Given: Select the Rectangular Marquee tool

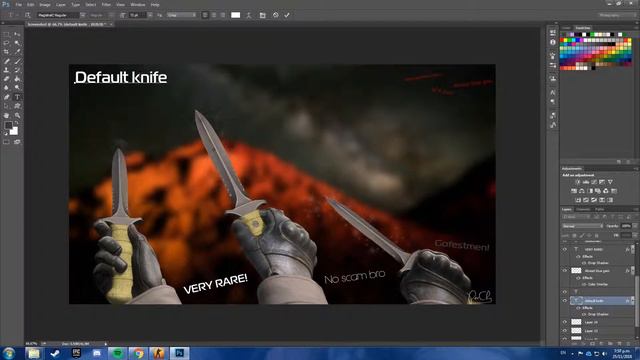Looking at the screenshot, I should click(x=7, y=34).
